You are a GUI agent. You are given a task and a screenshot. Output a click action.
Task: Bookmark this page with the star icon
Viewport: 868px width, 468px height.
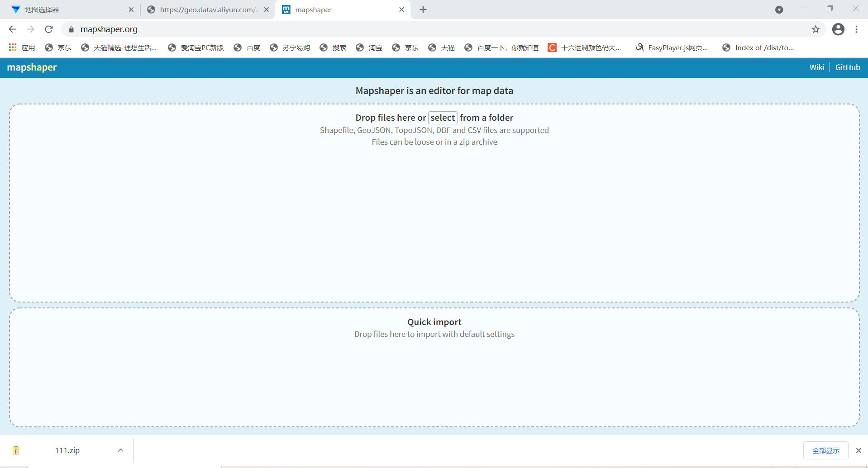pos(816,29)
